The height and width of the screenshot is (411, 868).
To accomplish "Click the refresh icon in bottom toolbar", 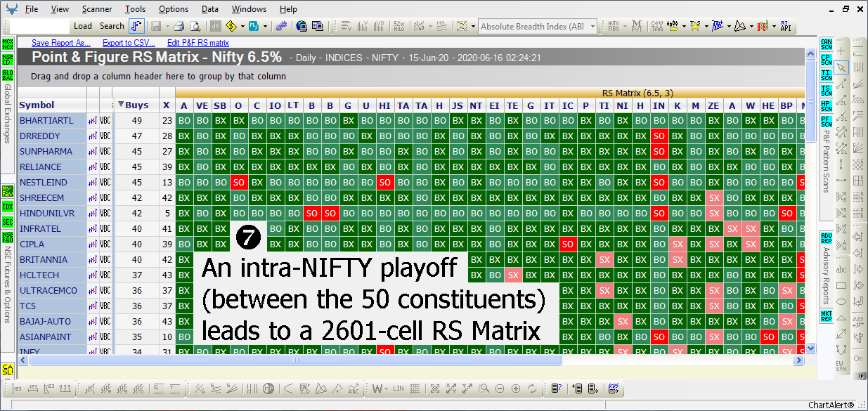I will pos(532,388).
